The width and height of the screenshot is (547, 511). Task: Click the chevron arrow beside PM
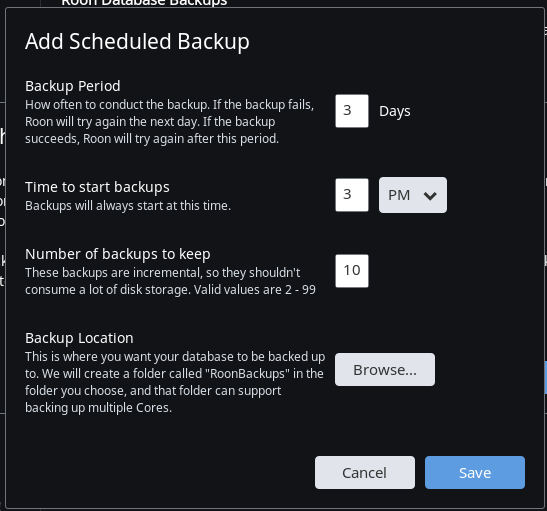(430, 196)
